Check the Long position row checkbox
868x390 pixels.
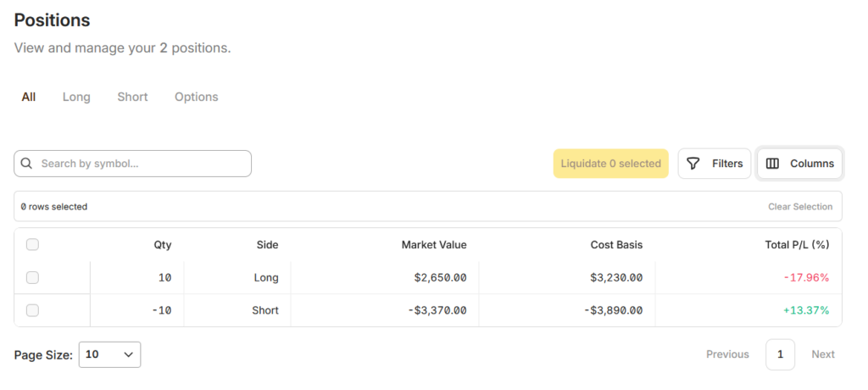(x=33, y=277)
